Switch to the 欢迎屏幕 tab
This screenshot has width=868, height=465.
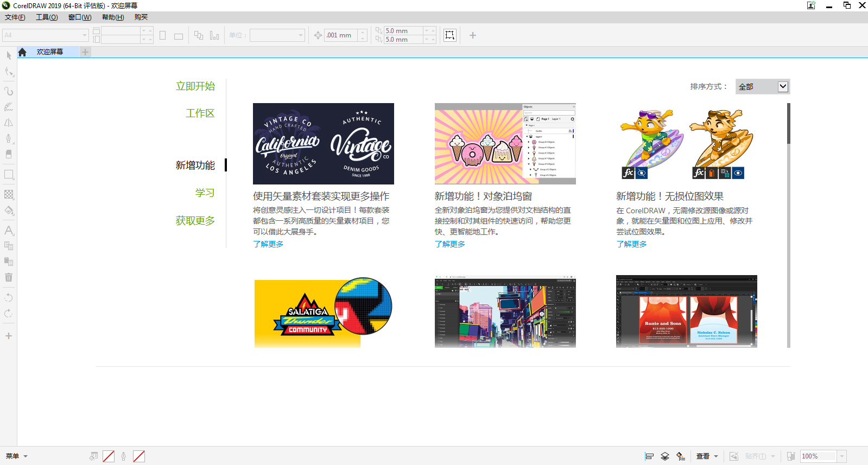50,52
